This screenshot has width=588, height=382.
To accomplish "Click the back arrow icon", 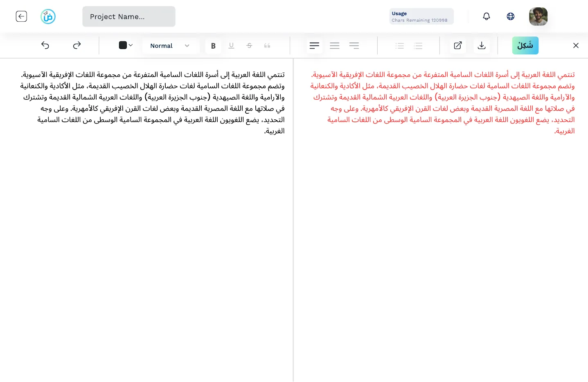I will point(21,16).
